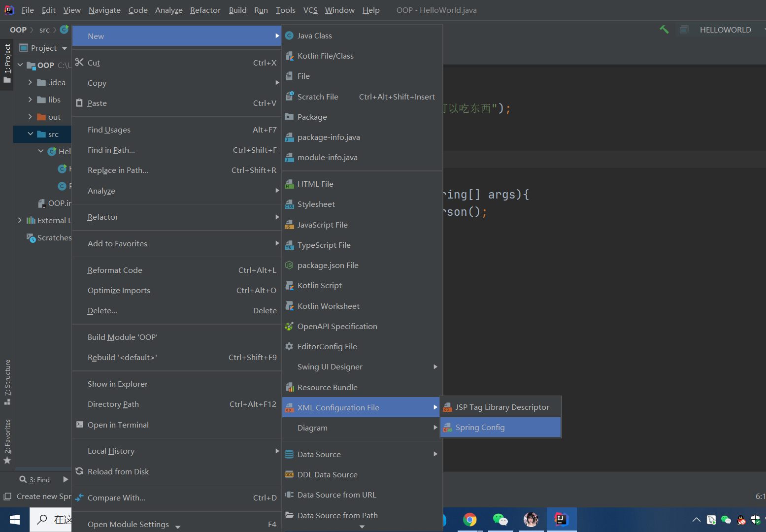Click the Resource Bundle icon
The image size is (766, 532).
coord(290,387)
